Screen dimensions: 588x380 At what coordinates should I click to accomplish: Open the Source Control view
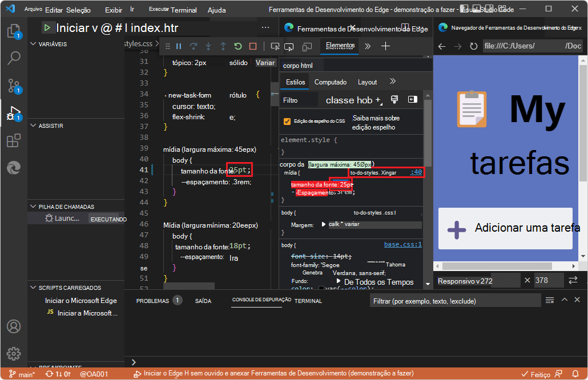point(14,86)
